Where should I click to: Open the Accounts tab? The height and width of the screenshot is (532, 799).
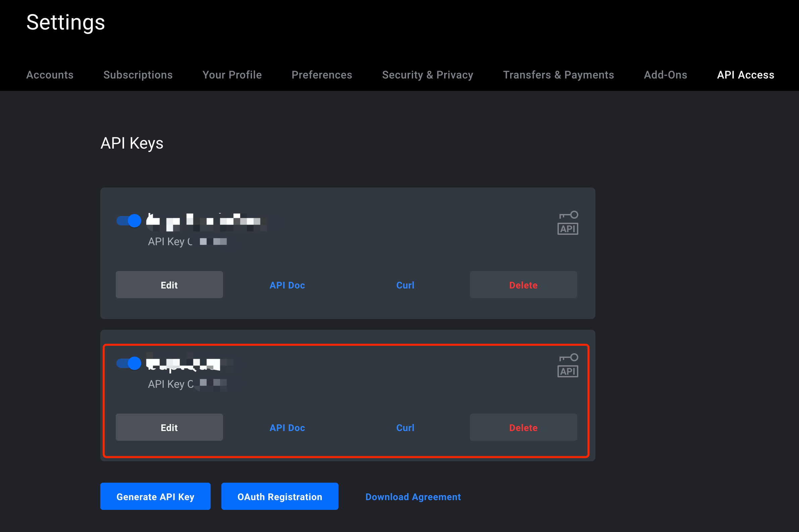pos(50,75)
